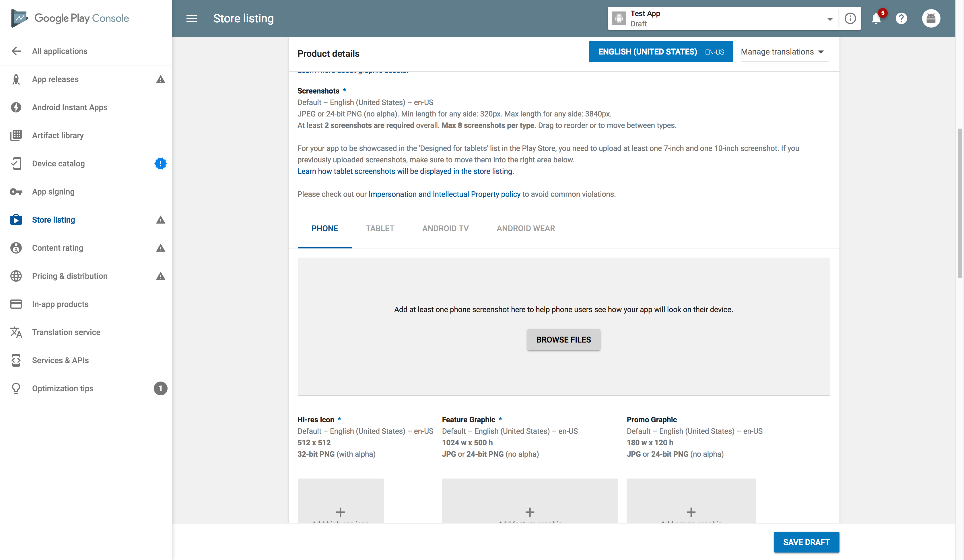Click the Device catalog alert badge
The height and width of the screenshot is (560, 964).
coord(160,163)
